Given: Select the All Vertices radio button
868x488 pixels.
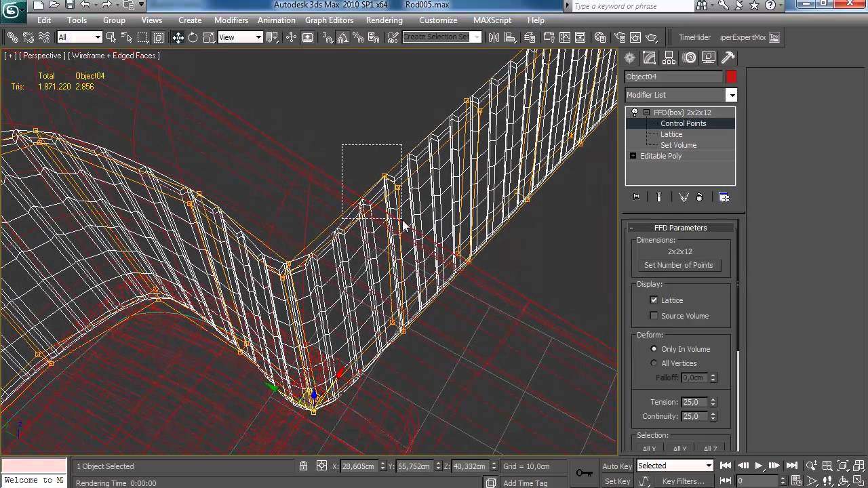Looking at the screenshot, I should tap(654, 363).
